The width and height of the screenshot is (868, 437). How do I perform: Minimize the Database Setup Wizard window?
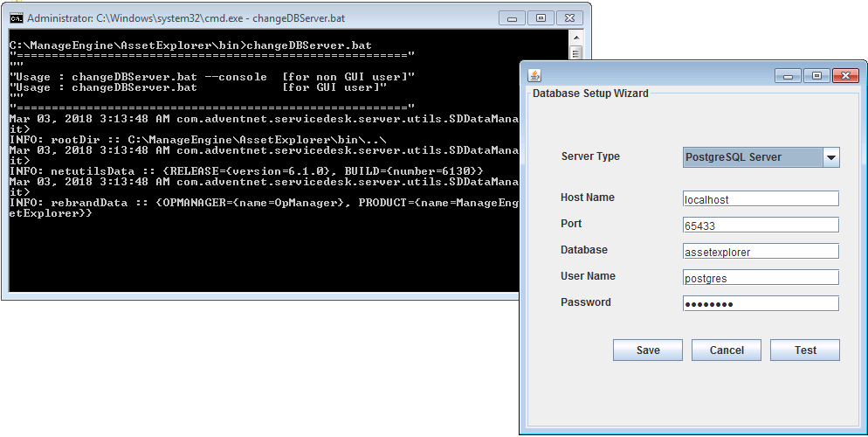pos(788,76)
